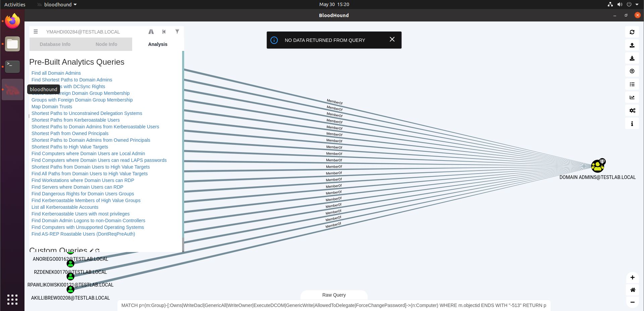Open the hamburger menu beside the search box
644x311 pixels.
coord(36,32)
